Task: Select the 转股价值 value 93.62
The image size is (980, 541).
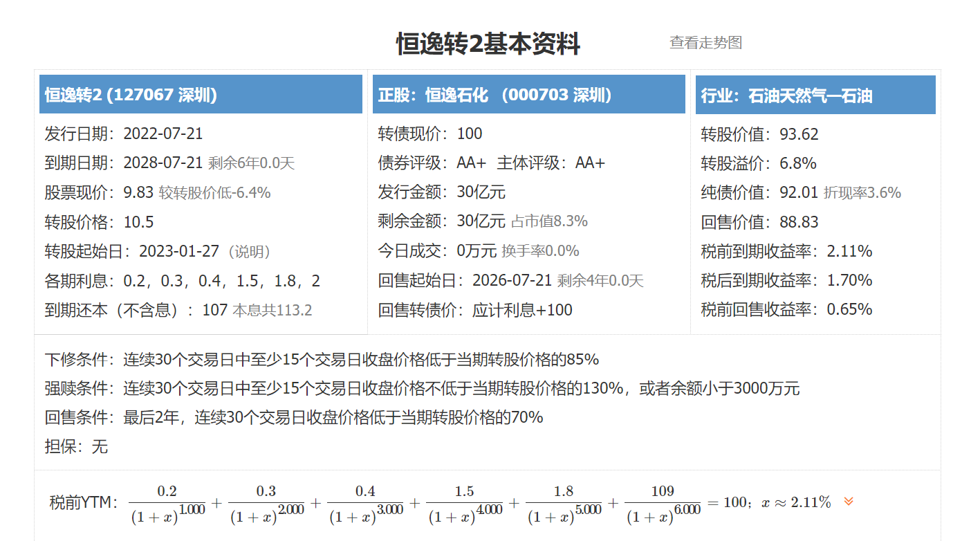Action: coord(799,134)
